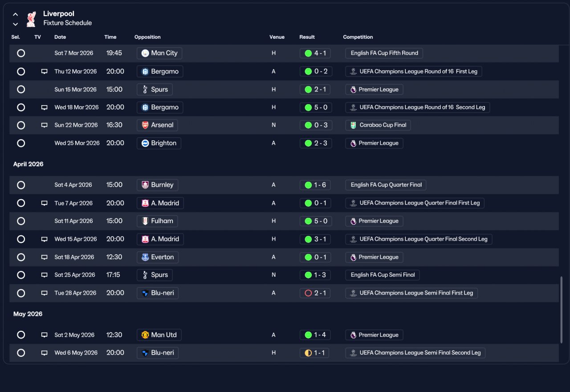Click the down chevron beside Liverpool
This screenshot has height=392, width=570.
[x=16, y=24]
